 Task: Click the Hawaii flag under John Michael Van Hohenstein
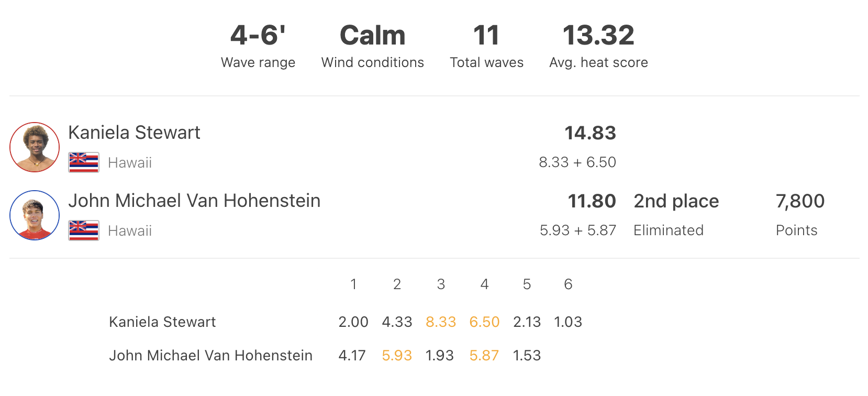[x=84, y=230]
